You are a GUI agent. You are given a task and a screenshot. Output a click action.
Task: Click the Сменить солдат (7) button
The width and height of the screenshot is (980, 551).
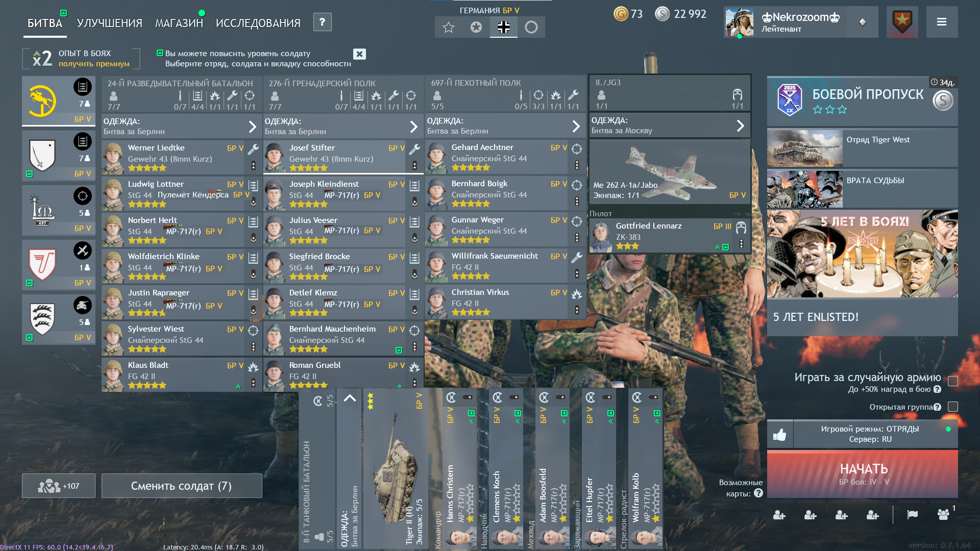click(x=181, y=486)
